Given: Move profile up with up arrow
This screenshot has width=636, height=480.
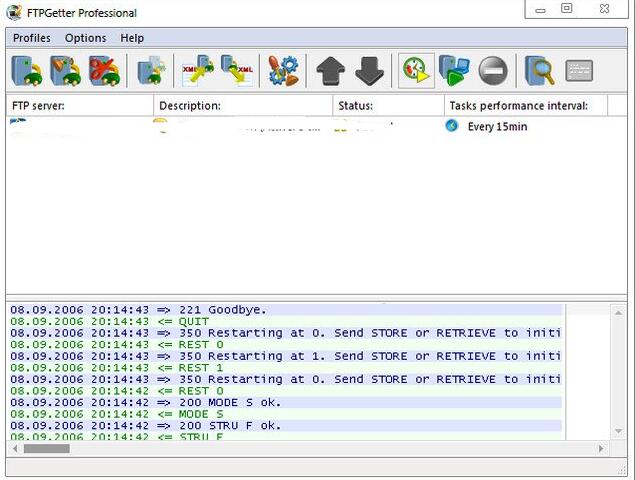Looking at the screenshot, I should click(x=331, y=71).
